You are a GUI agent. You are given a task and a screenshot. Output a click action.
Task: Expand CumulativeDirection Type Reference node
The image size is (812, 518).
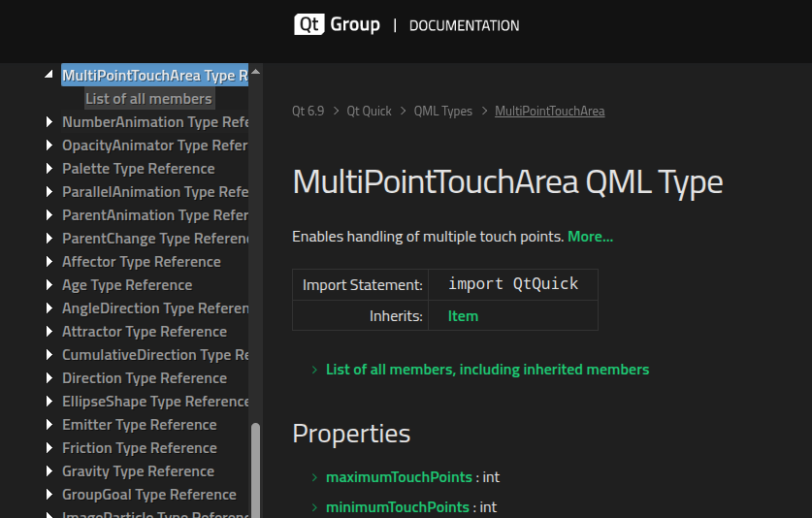[49, 355]
